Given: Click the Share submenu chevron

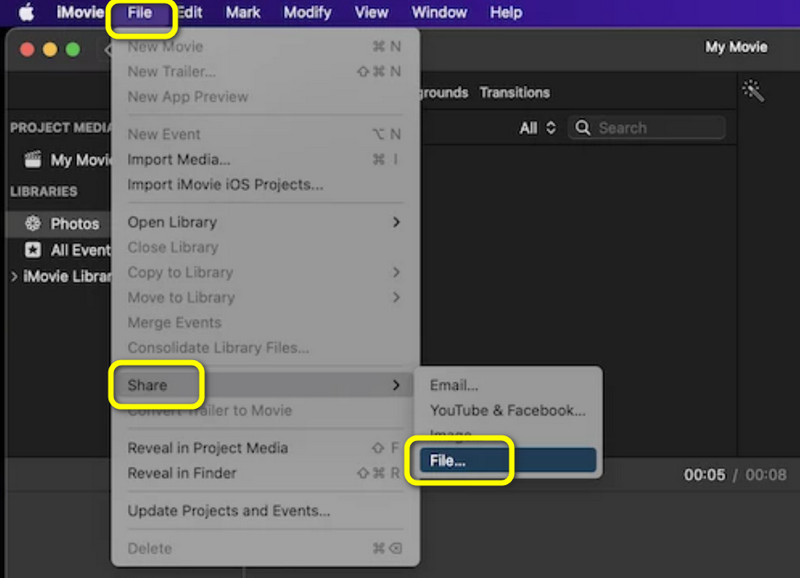Looking at the screenshot, I should pos(396,385).
